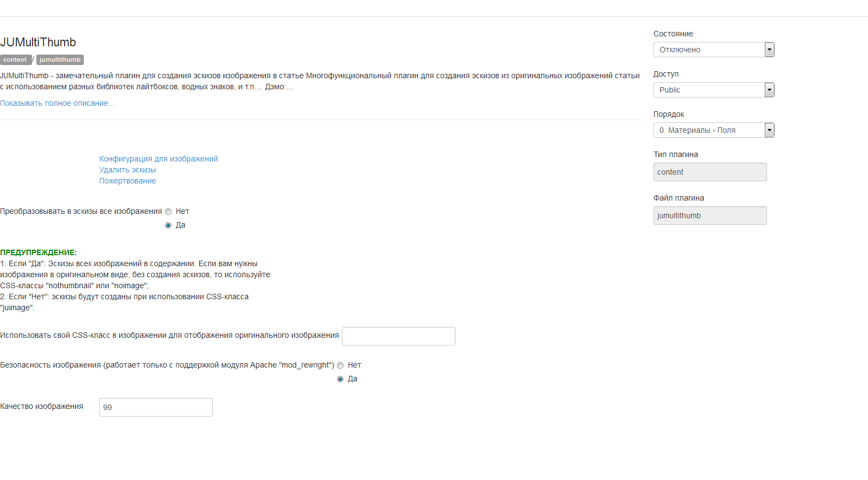Click the gray jumultithumb badge under the title
Image resolution: width=868 pixels, height=480 pixels.
(60, 60)
